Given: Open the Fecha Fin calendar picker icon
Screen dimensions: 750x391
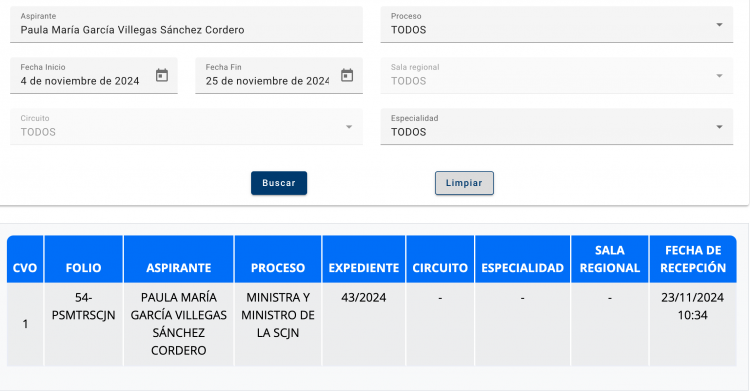Looking at the screenshot, I should [347, 75].
